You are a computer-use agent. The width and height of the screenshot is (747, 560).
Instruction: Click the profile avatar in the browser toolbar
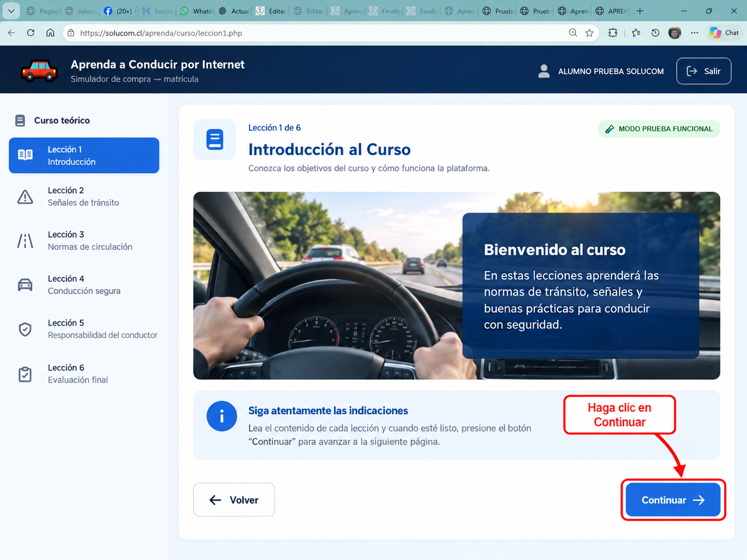[675, 32]
